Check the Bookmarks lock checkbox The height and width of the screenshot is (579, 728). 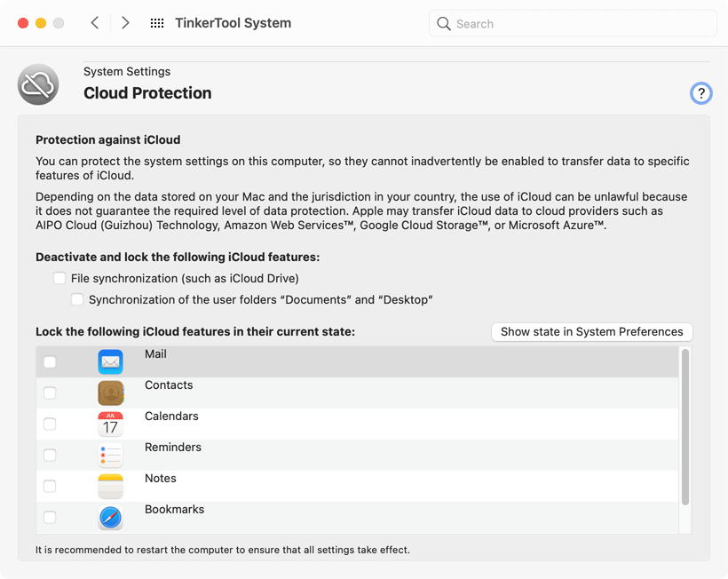coord(50,517)
